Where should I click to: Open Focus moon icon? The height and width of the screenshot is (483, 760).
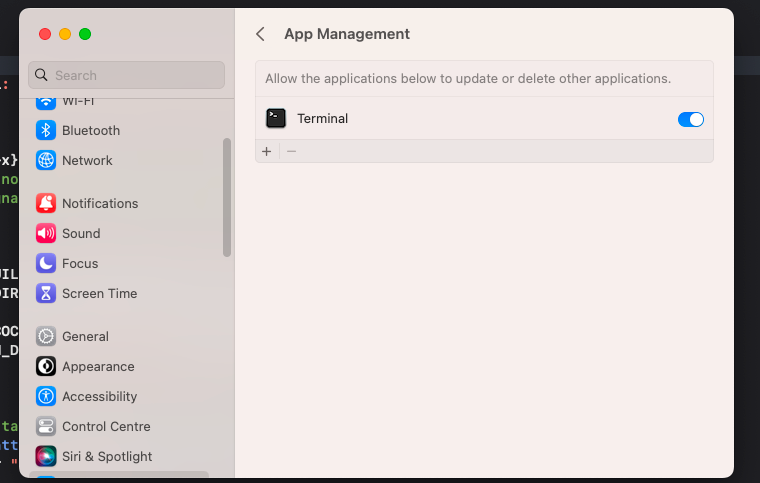[46, 264]
